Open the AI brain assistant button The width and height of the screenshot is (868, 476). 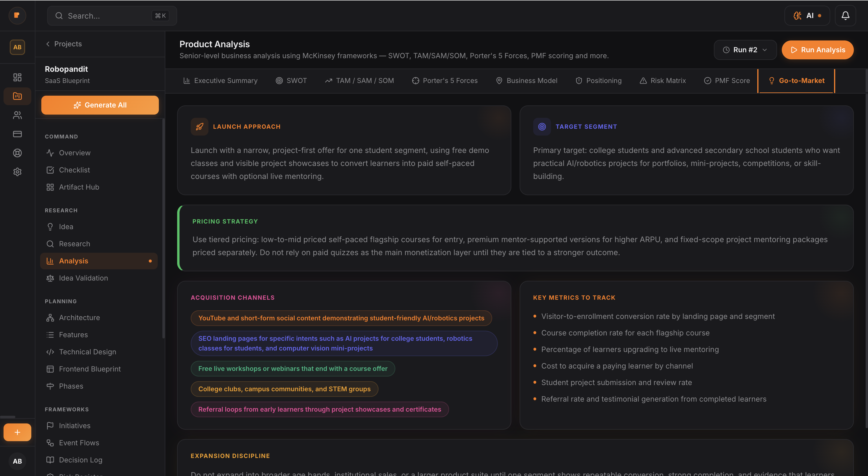pos(807,16)
